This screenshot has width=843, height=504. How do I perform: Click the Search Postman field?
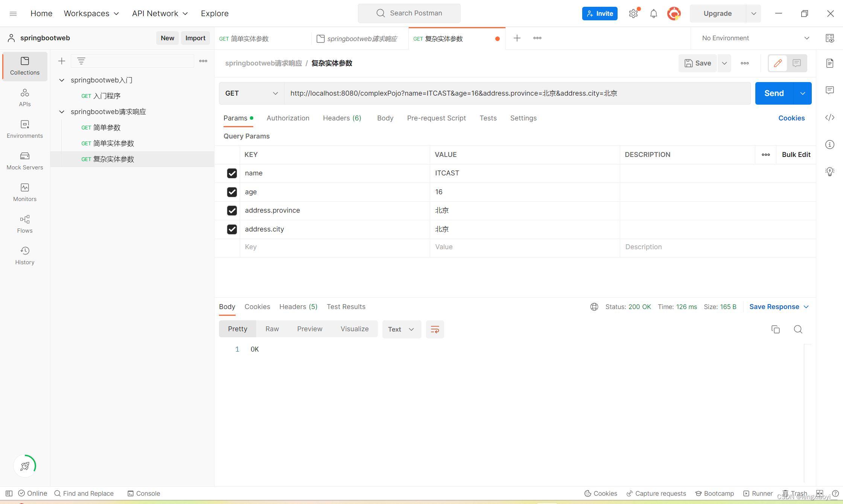[409, 13]
